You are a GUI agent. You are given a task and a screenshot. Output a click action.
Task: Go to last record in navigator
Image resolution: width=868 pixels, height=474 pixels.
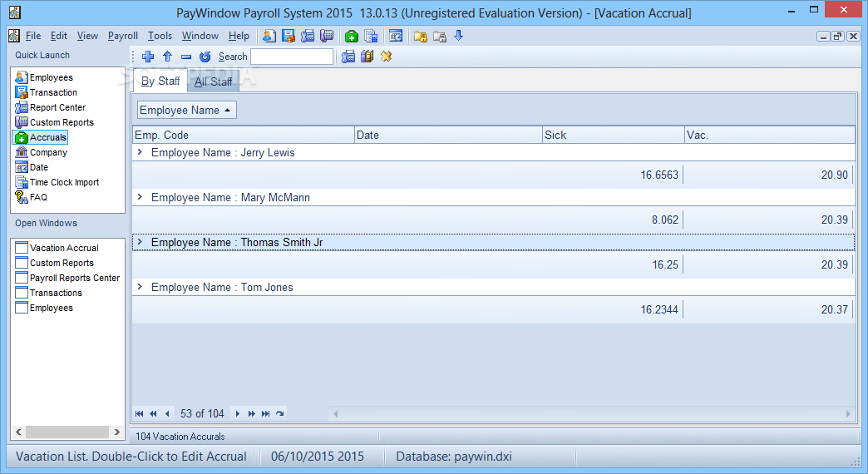266,413
